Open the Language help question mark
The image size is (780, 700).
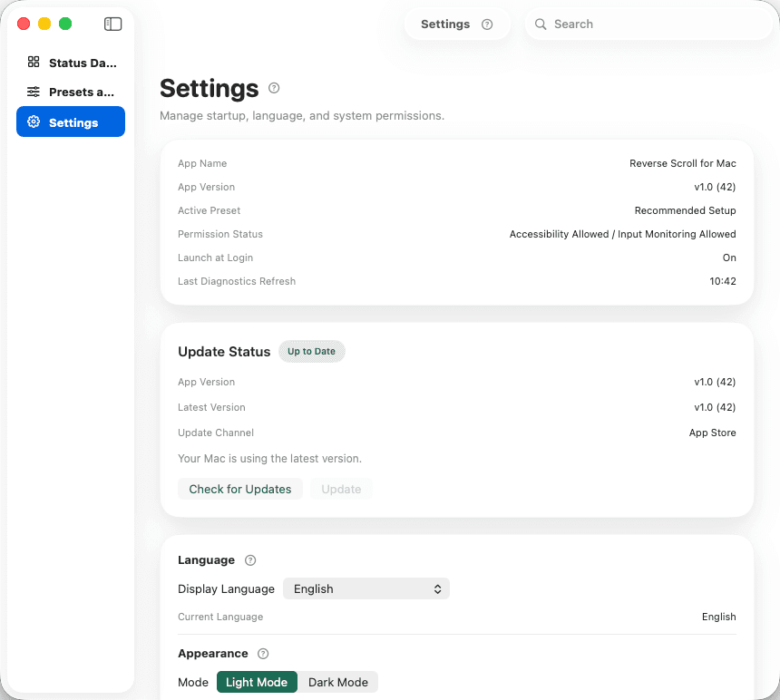point(250,560)
